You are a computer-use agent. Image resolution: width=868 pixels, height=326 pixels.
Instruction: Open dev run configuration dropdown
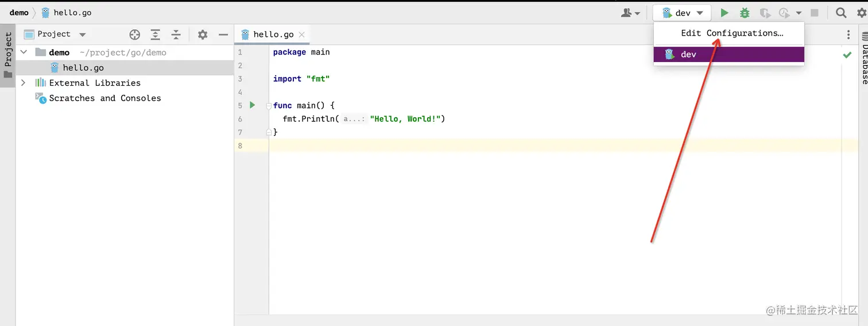pos(682,13)
